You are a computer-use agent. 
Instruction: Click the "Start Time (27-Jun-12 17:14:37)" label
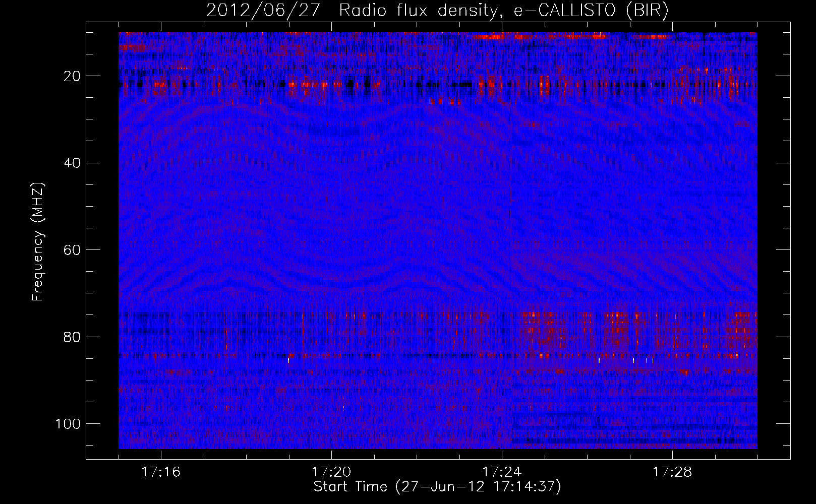coord(437,487)
